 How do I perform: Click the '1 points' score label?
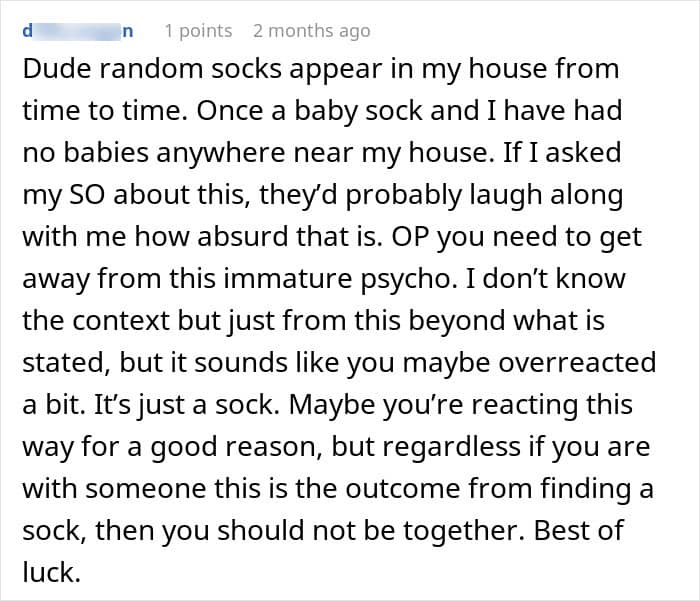tap(198, 31)
